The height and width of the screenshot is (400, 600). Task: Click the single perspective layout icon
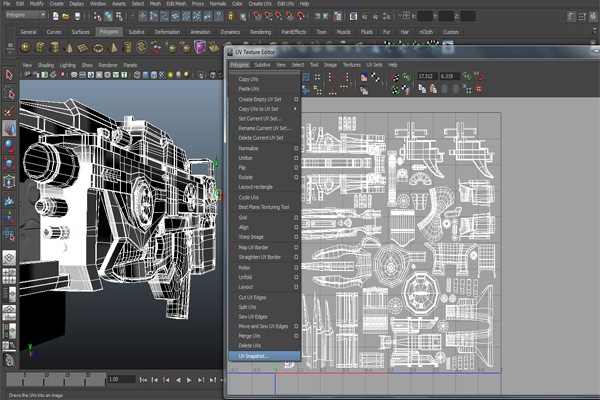coord(9,258)
